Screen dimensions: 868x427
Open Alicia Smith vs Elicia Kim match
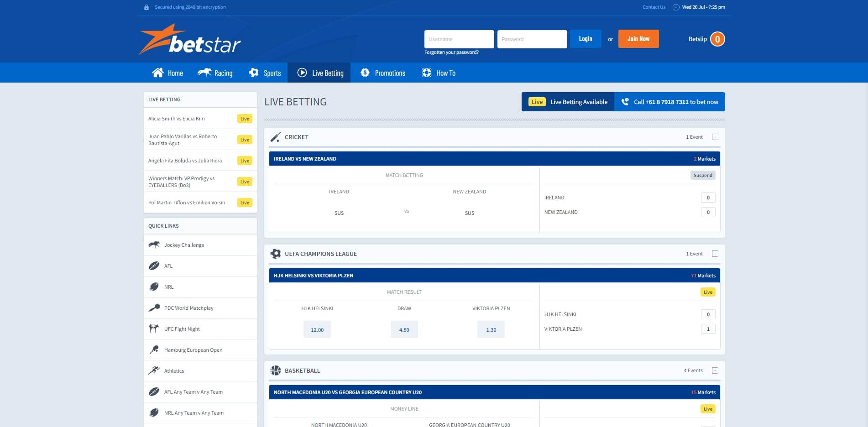pyautogui.click(x=200, y=119)
